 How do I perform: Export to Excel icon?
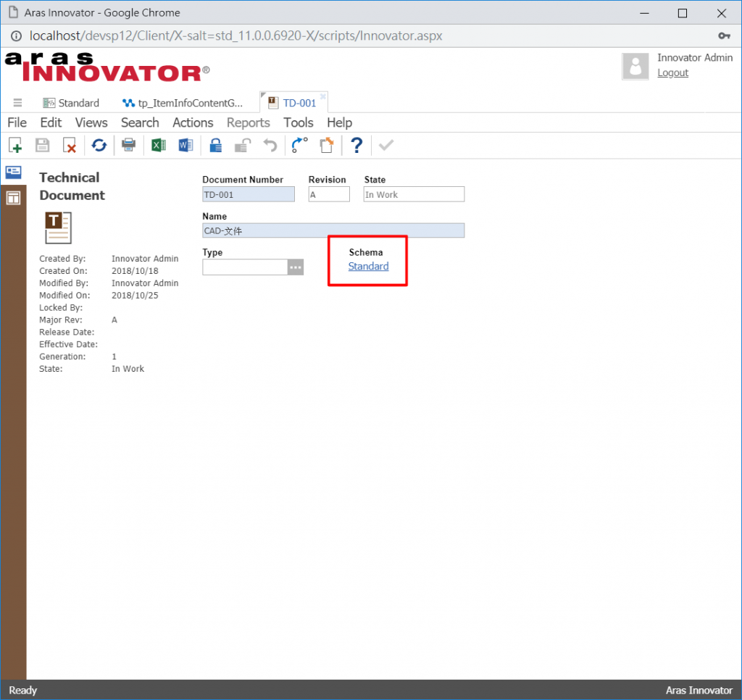click(x=159, y=146)
